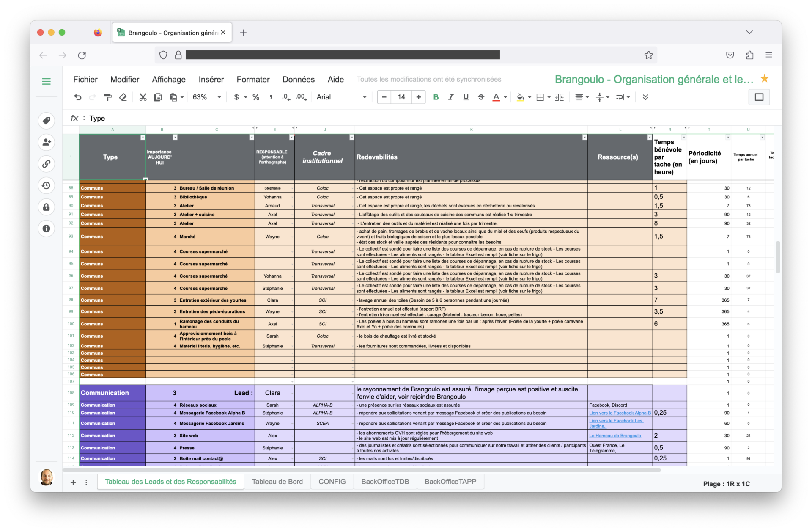This screenshot has height=532, width=812.
Task: Click the merge cells icon
Action: point(559,97)
